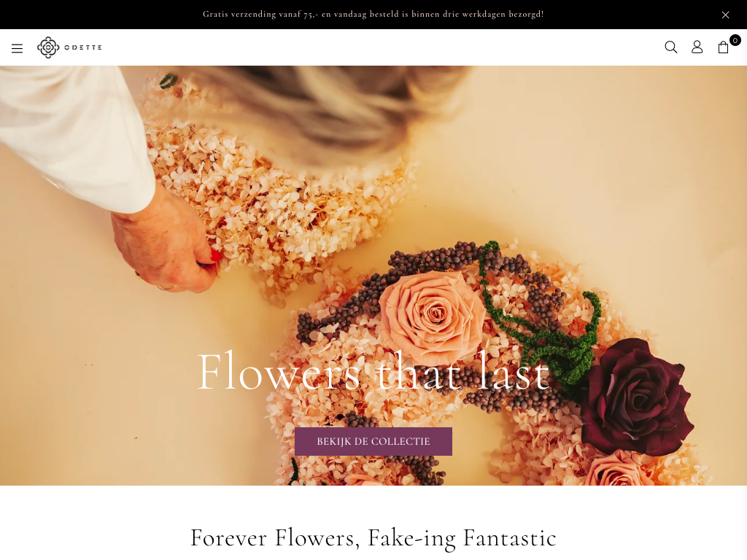This screenshot has height=560, width=747.
Task: Open the search magnifier icon
Action: (671, 47)
